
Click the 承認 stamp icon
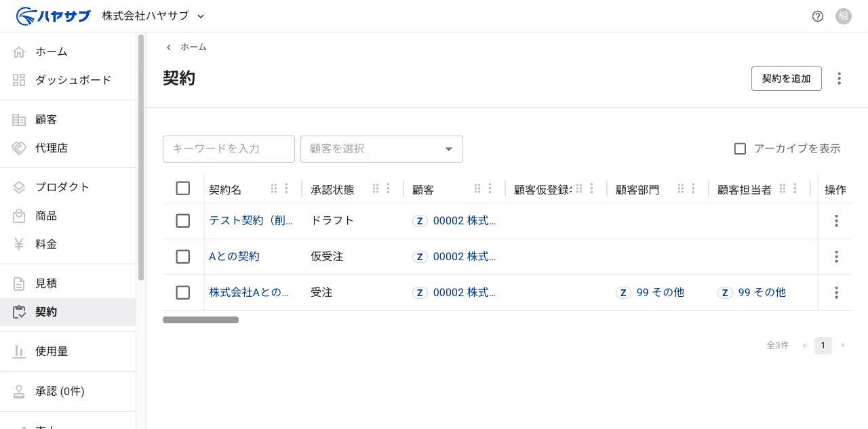(19, 391)
